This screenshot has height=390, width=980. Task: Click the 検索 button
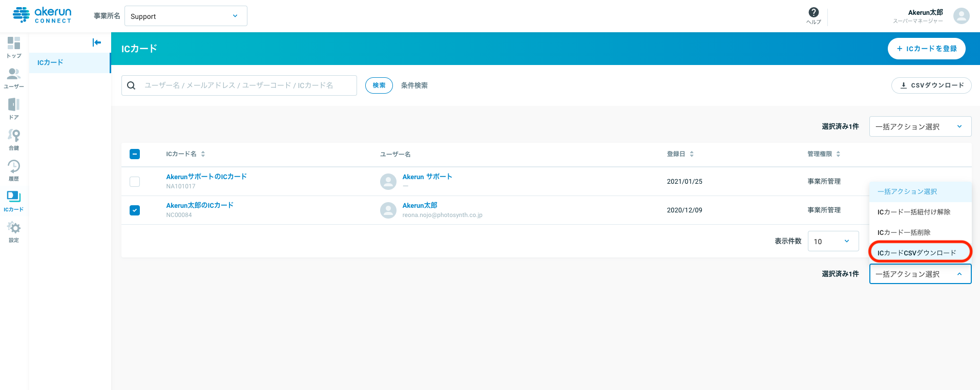[379, 85]
